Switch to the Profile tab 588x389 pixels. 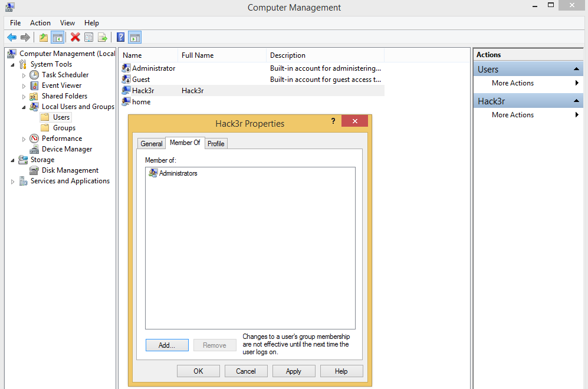coord(216,143)
